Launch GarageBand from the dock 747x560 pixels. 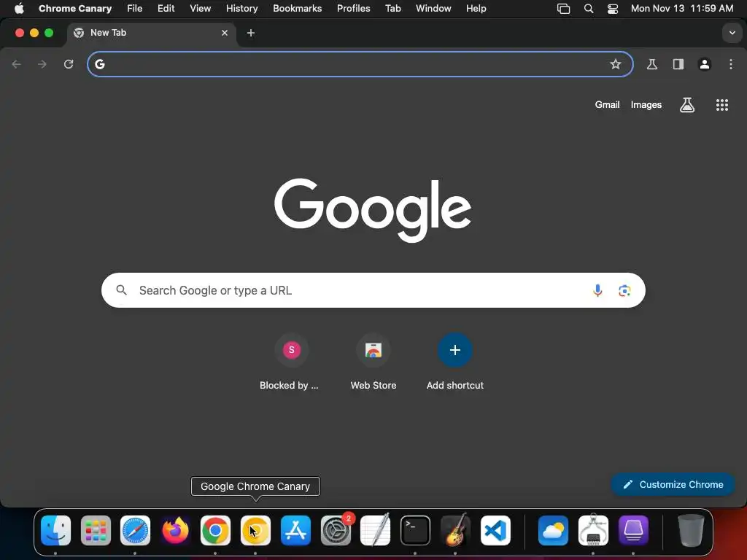455,530
